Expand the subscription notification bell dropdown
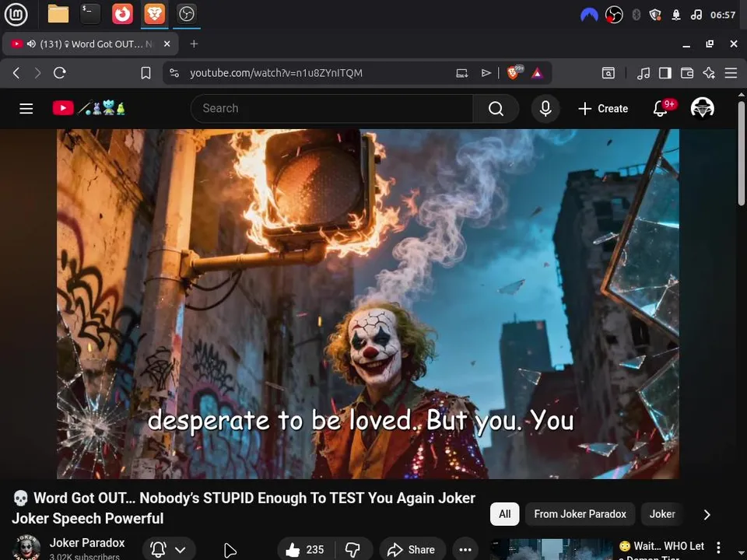 coord(168,550)
